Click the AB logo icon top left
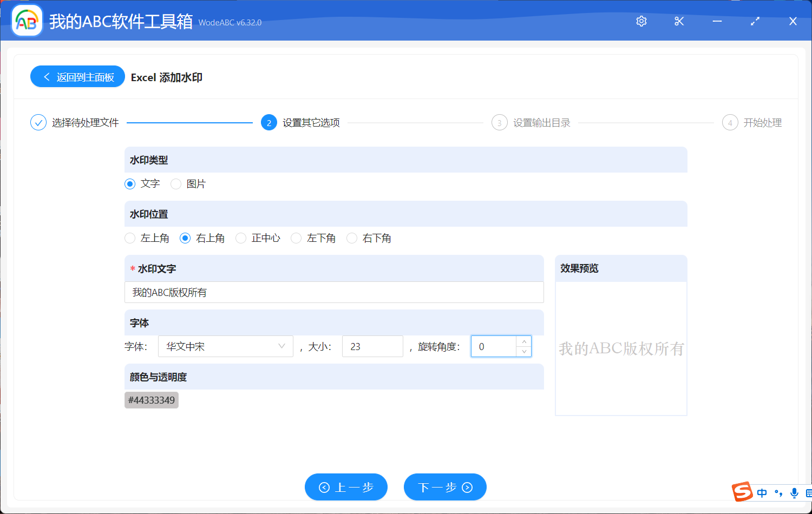This screenshot has width=812, height=514. (x=27, y=21)
